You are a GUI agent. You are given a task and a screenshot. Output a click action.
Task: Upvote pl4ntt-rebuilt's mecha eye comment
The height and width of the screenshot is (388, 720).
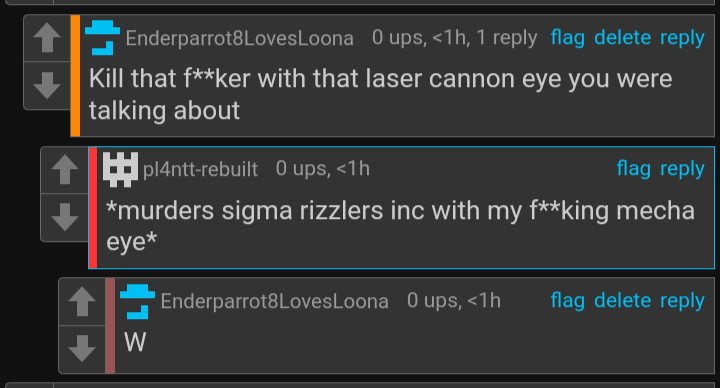click(x=64, y=170)
